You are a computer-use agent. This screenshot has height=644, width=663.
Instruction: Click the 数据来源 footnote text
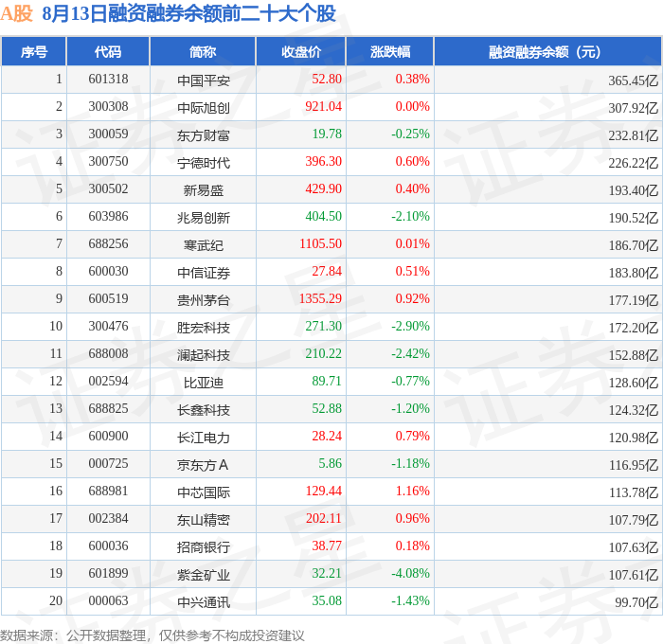(x=152, y=635)
